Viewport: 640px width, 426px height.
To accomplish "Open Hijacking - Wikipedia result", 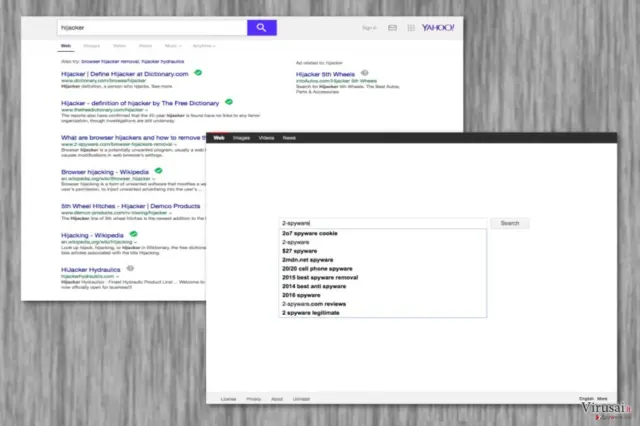I will tap(92, 235).
